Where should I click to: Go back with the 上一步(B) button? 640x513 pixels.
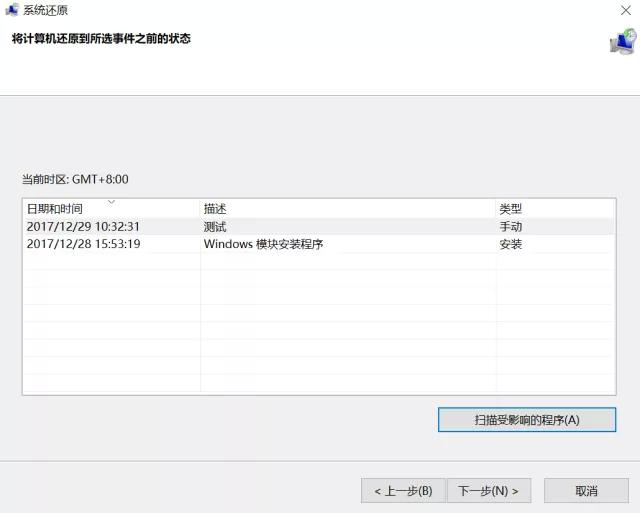[403, 491]
